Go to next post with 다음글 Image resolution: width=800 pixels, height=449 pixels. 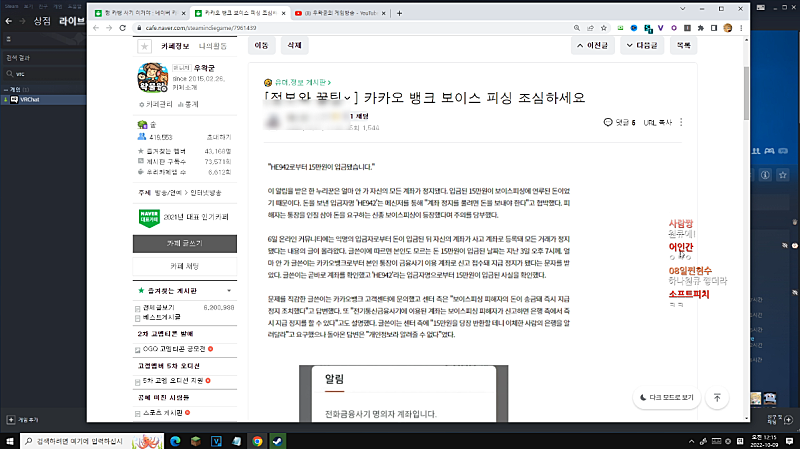pos(642,45)
